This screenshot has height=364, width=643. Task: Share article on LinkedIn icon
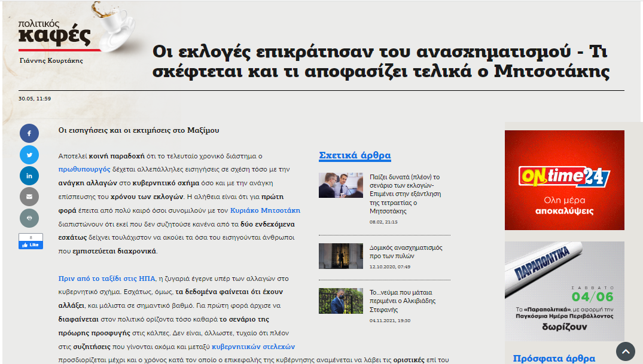pos(29,176)
